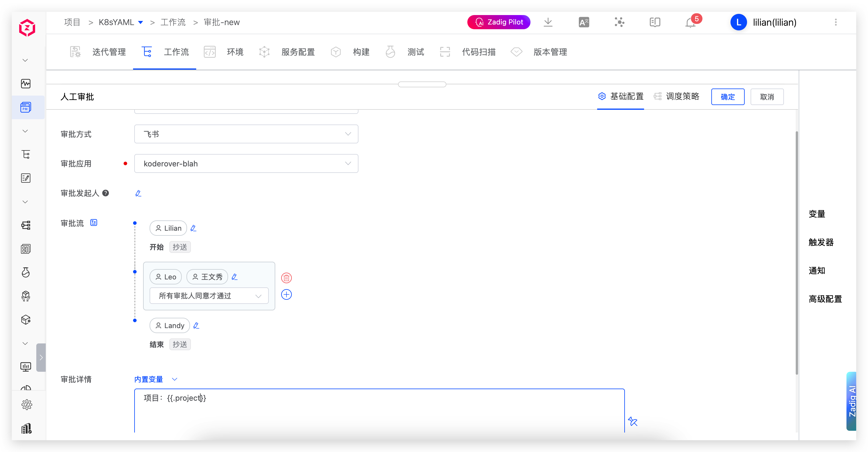Expand the K8sYAML project dropdown
Viewport: 868px width, 452px height.
coord(141,22)
